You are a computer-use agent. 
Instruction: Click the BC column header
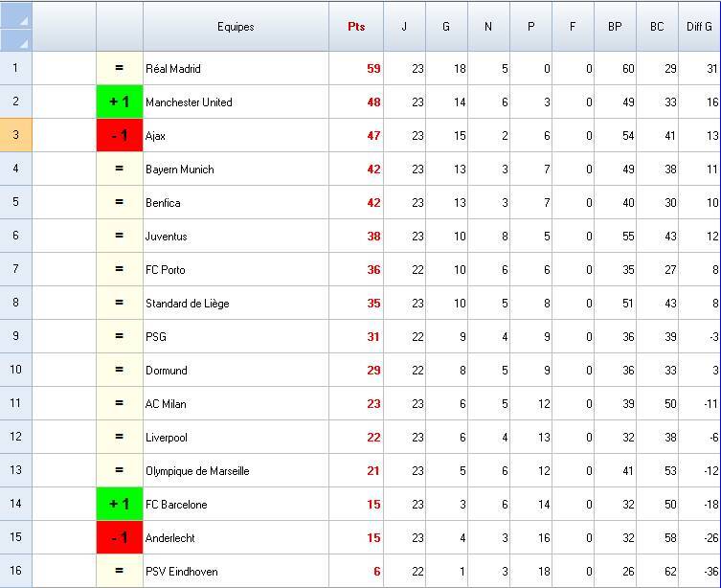pyautogui.click(x=657, y=27)
